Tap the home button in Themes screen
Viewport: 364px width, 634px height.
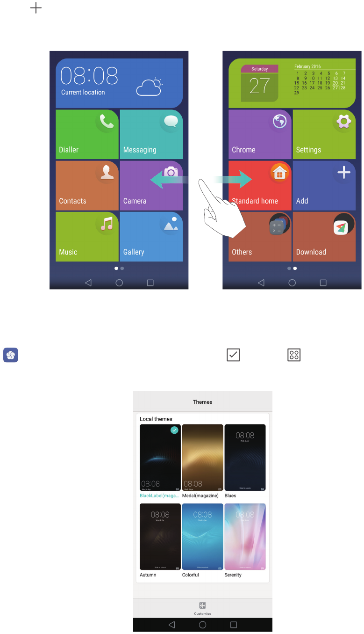tap(203, 625)
